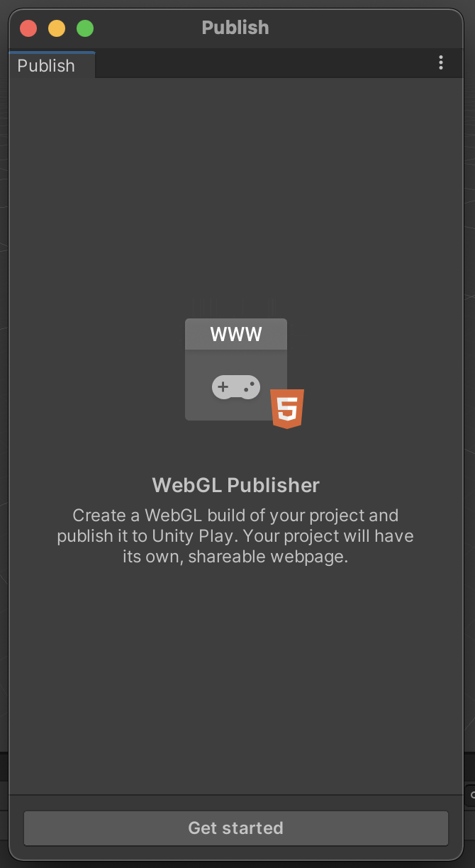Click the Publish window title text
Image resolution: width=475 pixels, height=868 pixels.
235,28
